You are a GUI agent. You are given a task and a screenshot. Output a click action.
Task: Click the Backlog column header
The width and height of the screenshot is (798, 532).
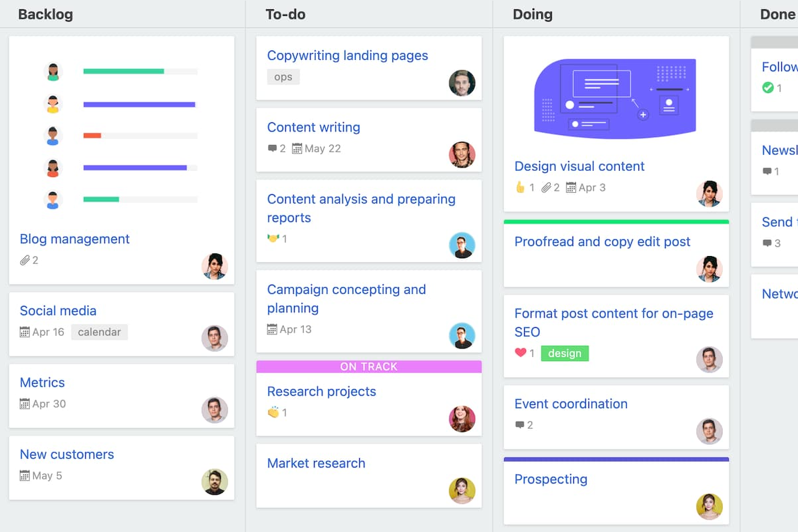click(x=45, y=15)
